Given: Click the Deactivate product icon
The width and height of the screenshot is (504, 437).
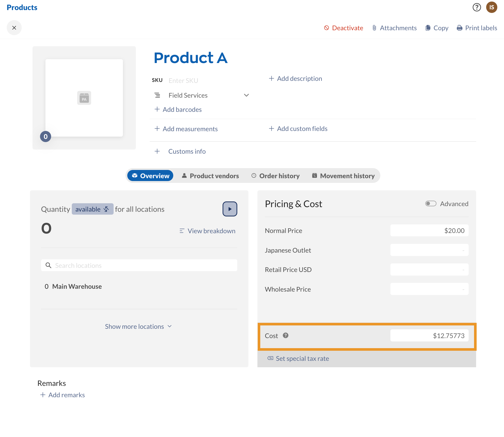Looking at the screenshot, I should point(327,28).
